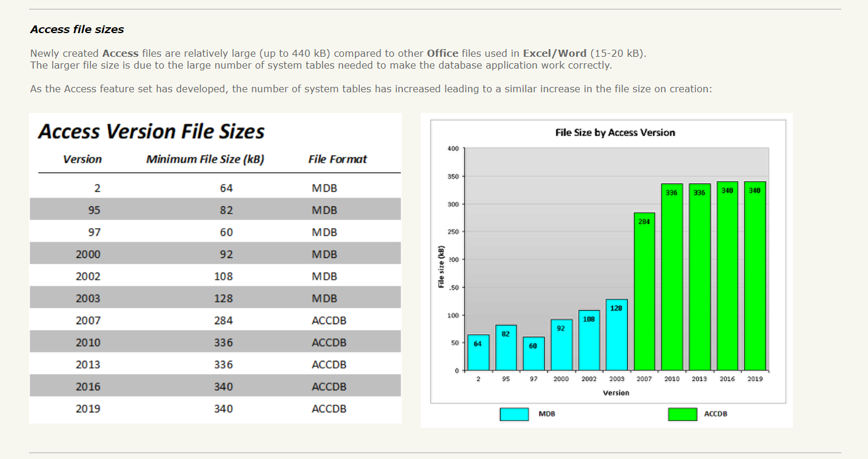Screen dimensions: 868x459
Task: Click MDB format in the version 2 row
Action: click(324, 188)
